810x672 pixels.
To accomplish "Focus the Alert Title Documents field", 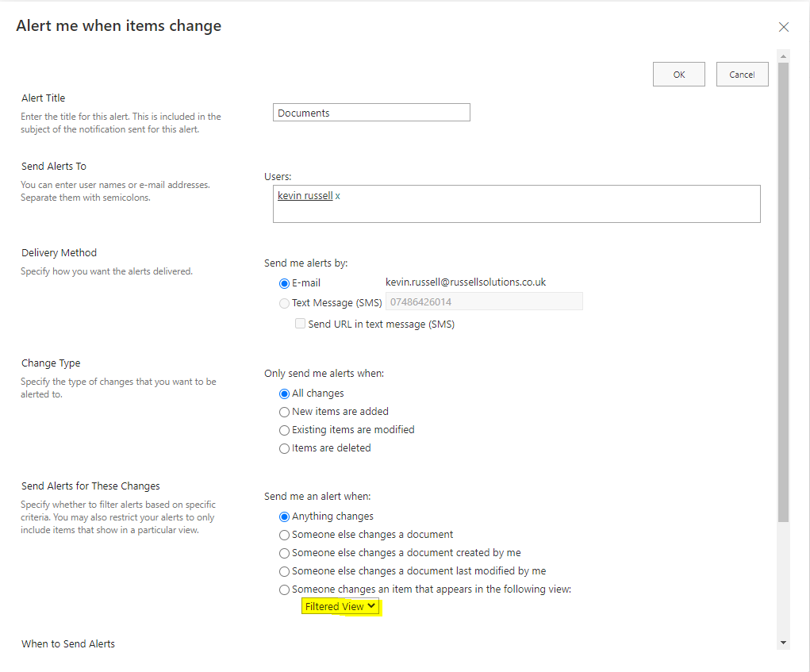I will (371, 113).
